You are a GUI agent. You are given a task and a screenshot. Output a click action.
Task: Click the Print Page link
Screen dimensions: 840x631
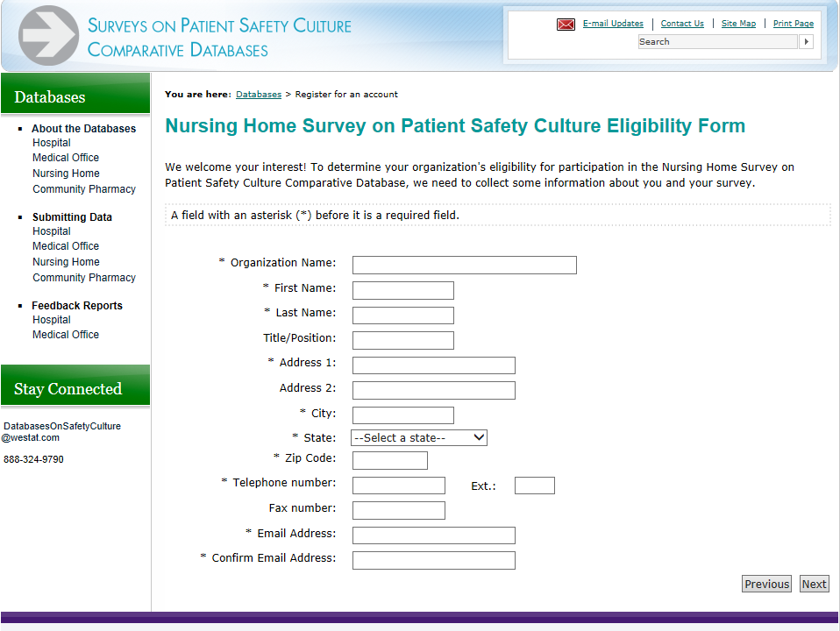coord(793,24)
